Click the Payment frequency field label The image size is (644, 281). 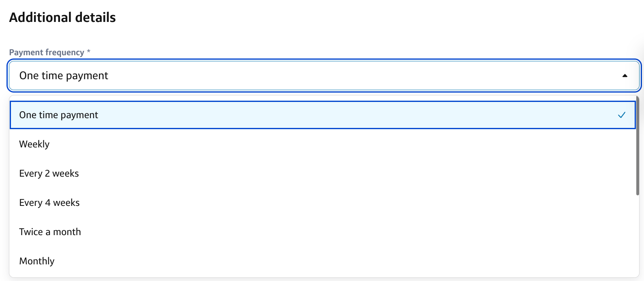point(47,52)
